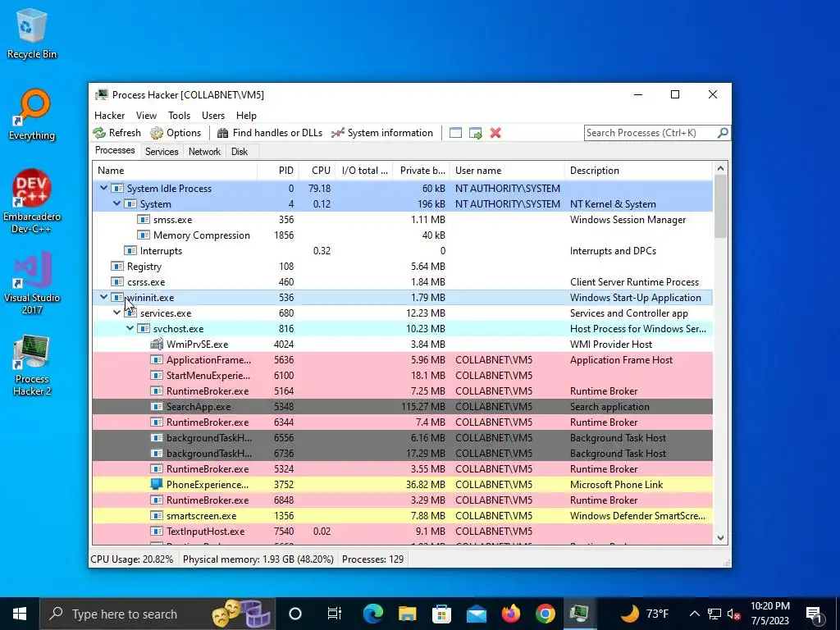Open Google Chrome from the taskbar
Viewport: 840px width, 630px height.
click(545, 614)
